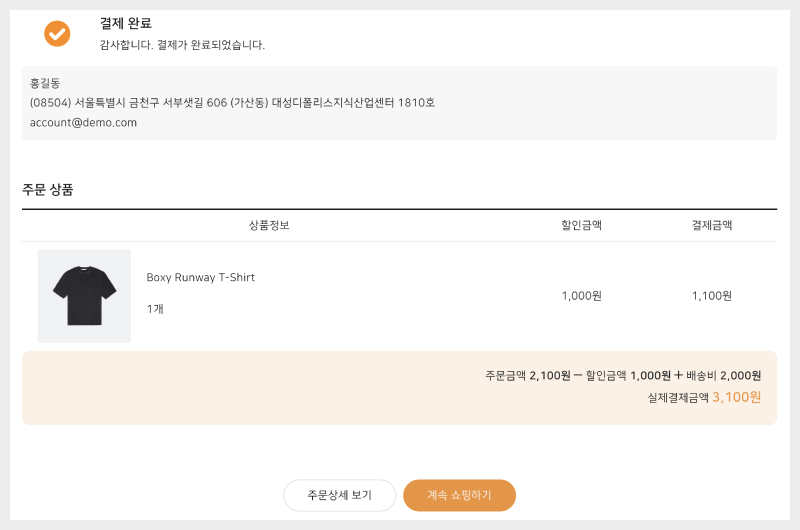Image resolution: width=800 pixels, height=530 pixels.
Task: Click the 주문 상품 section title
Action: pyautogui.click(x=48, y=189)
